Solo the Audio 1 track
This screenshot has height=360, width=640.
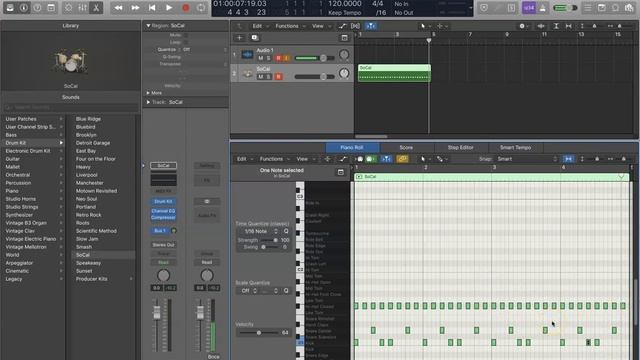pos(269,58)
